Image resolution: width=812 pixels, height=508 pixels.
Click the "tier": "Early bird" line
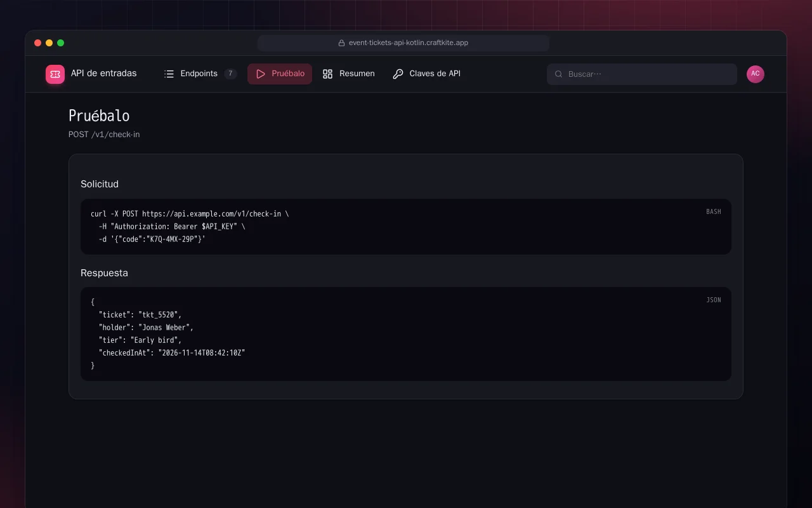pos(140,340)
